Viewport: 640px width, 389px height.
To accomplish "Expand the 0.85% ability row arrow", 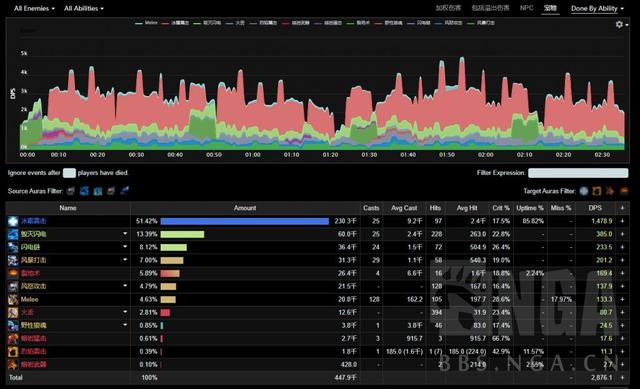I will click(125, 325).
